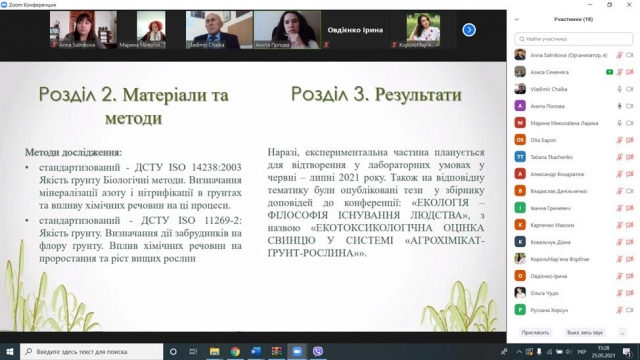Collapse the participants panel chevron
The image size is (640, 360).
click(x=517, y=19)
